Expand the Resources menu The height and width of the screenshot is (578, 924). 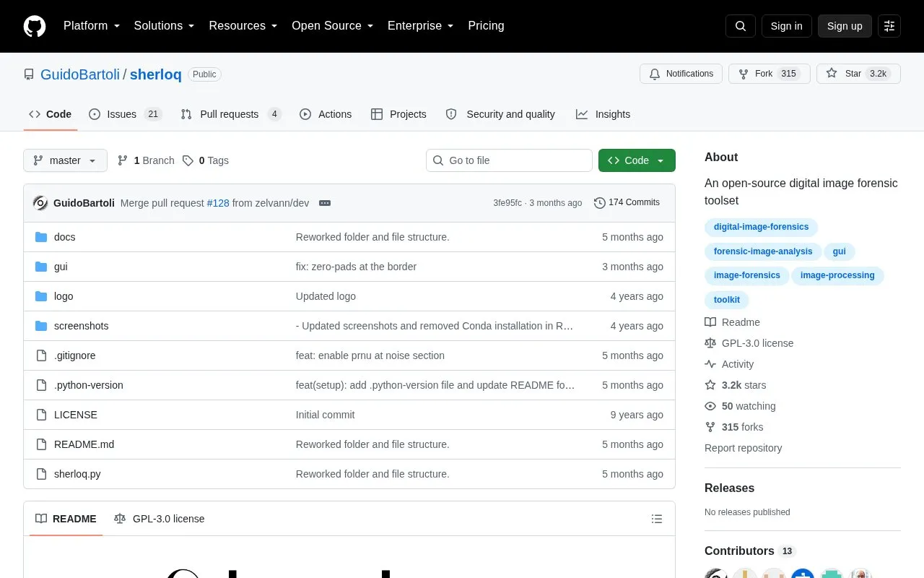(243, 26)
